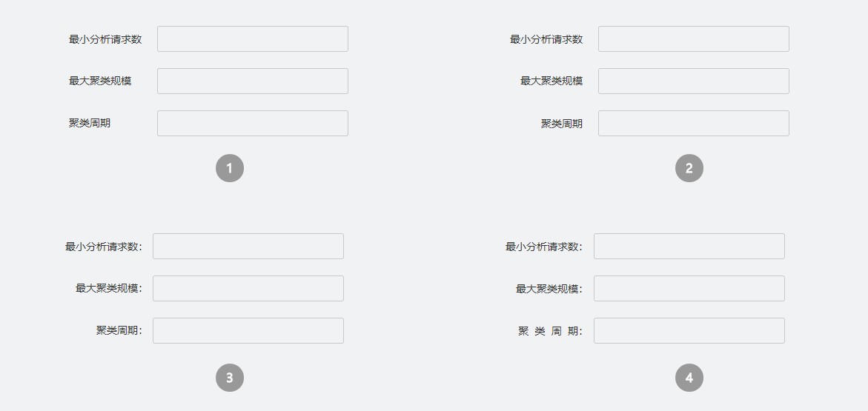This screenshot has height=411, width=868.
Task: Focus 最小分析请求数 input in form 4
Action: pyautogui.click(x=689, y=247)
